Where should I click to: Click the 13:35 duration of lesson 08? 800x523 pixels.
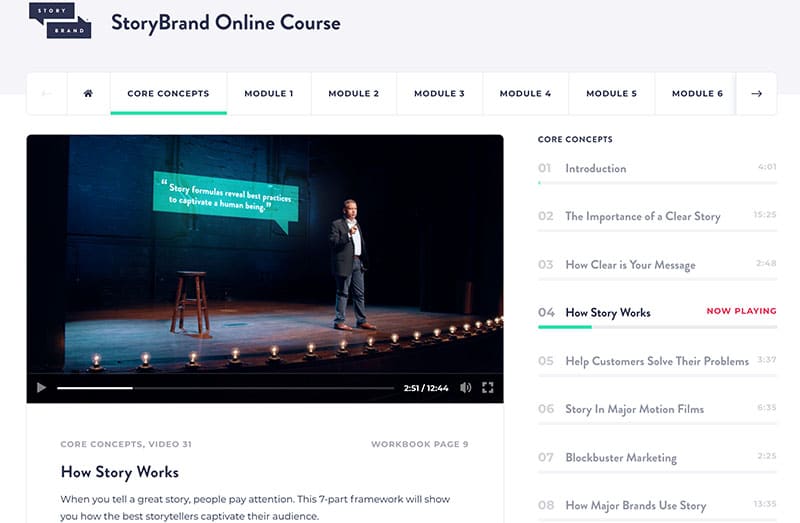pyautogui.click(x=765, y=504)
